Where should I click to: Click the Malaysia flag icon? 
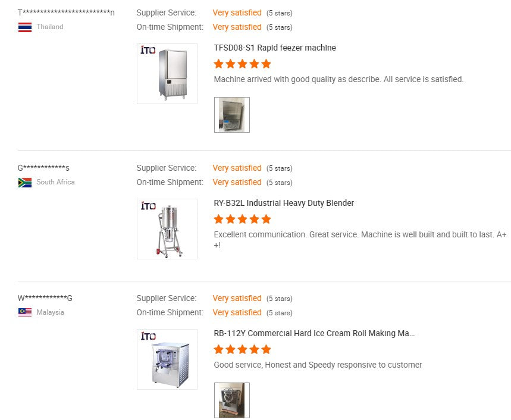[24, 312]
